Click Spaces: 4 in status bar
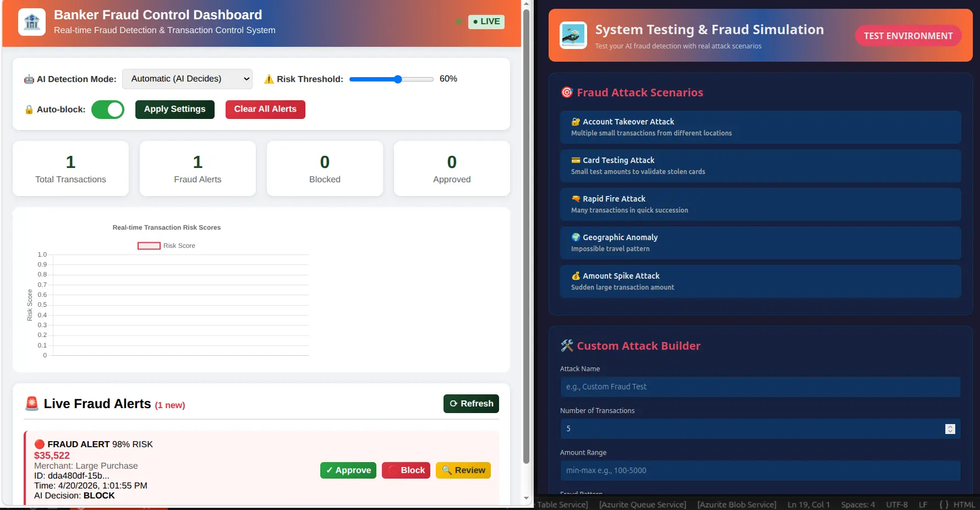Screen dimensions: 980x510 [x=858, y=504]
